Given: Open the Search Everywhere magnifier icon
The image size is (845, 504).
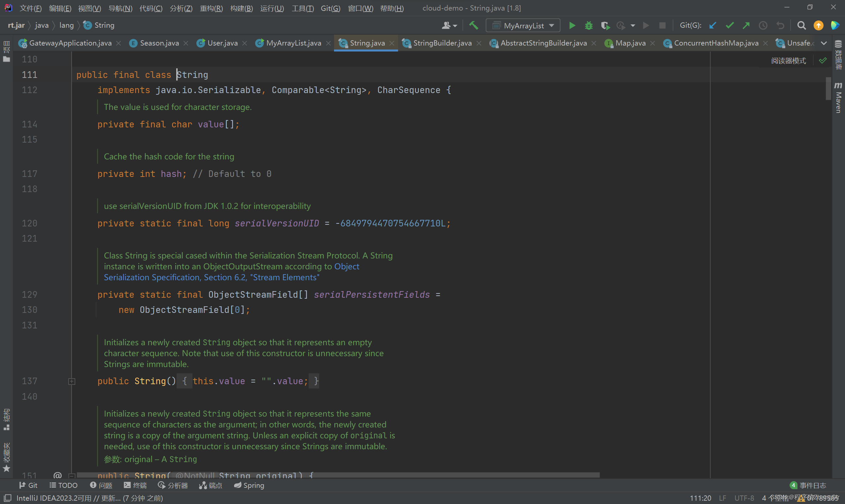Looking at the screenshot, I should 801,25.
